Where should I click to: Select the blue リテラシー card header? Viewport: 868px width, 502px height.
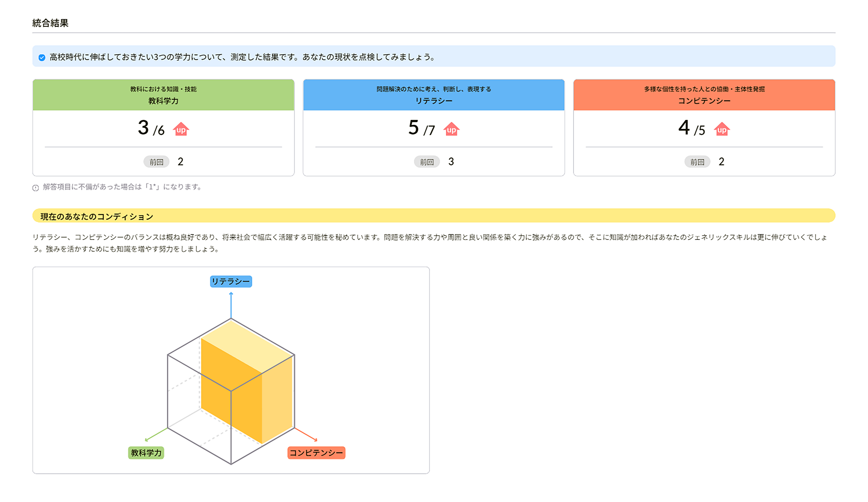click(x=434, y=95)
